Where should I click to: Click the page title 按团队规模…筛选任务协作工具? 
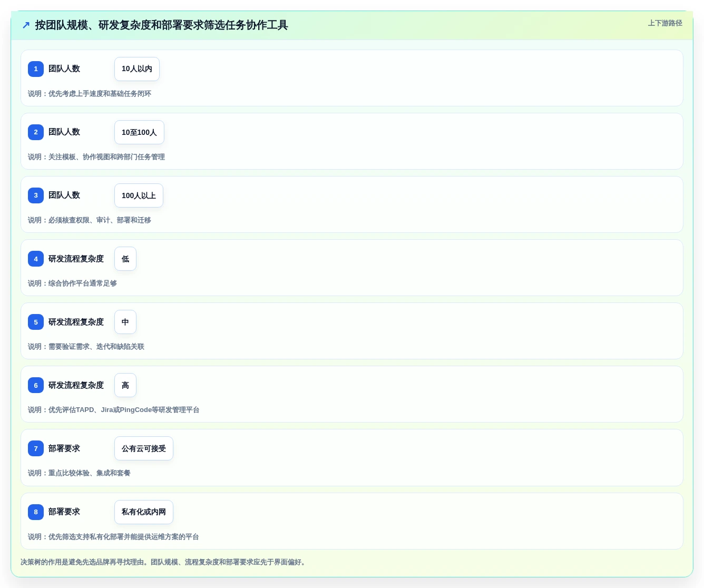click(161, 25)
